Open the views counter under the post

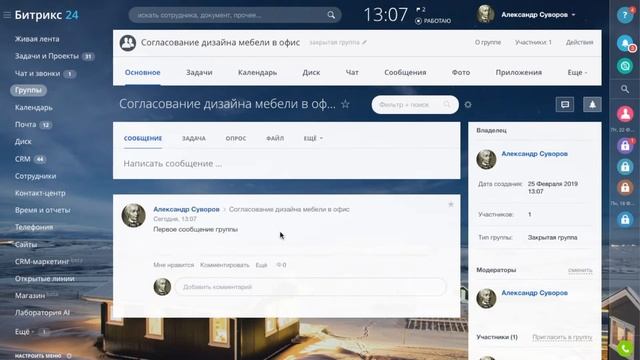(x=281, y=265)
